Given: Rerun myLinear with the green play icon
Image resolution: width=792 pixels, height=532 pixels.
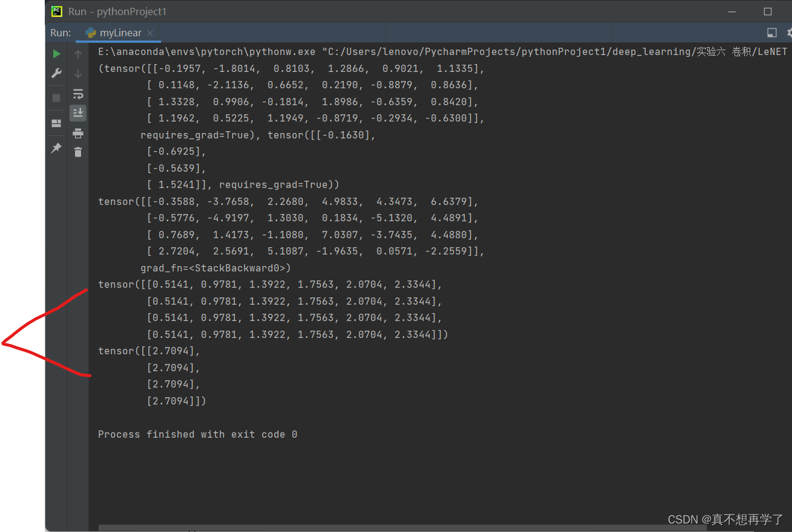Looking at the screenshot, I should pos(56,54).
